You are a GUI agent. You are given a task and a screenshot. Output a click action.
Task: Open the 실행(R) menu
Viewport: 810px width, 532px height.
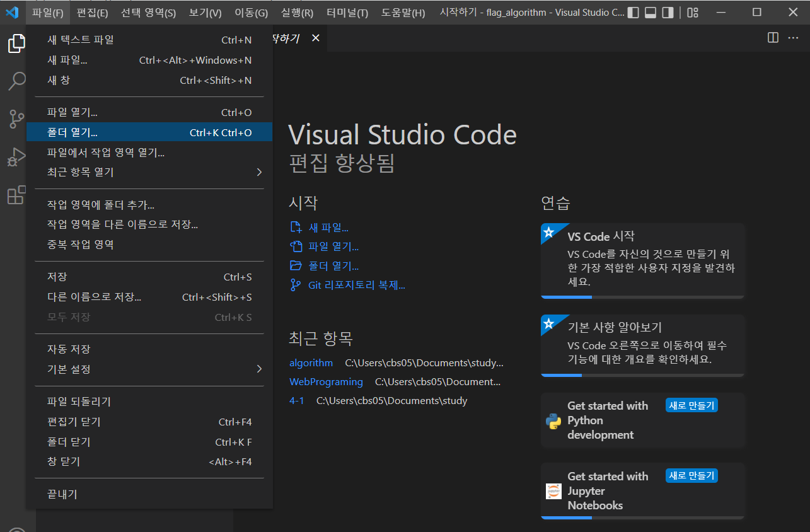297,13
